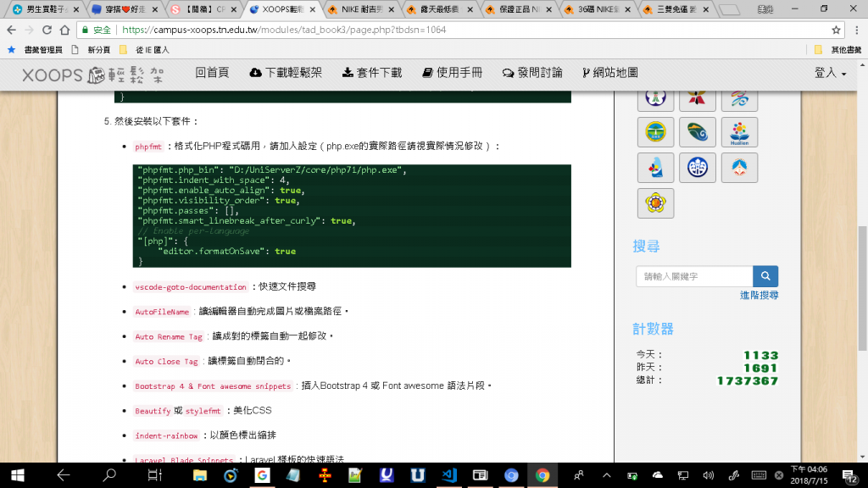
Task: Click the vertical page scrollbar
Action: coord(862,288)
